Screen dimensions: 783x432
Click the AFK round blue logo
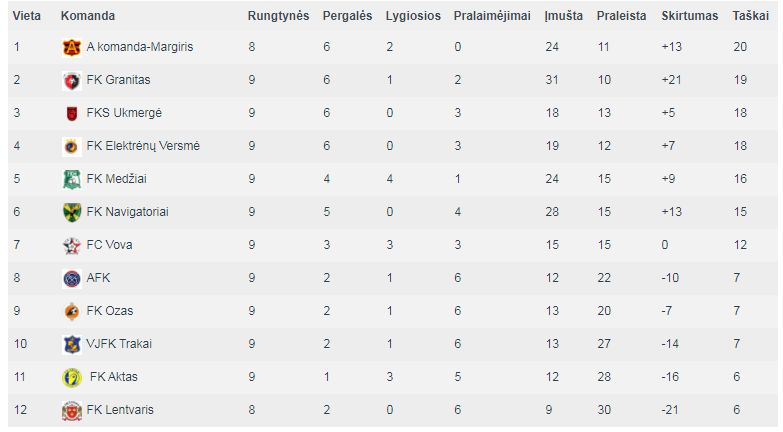[72, 278]
